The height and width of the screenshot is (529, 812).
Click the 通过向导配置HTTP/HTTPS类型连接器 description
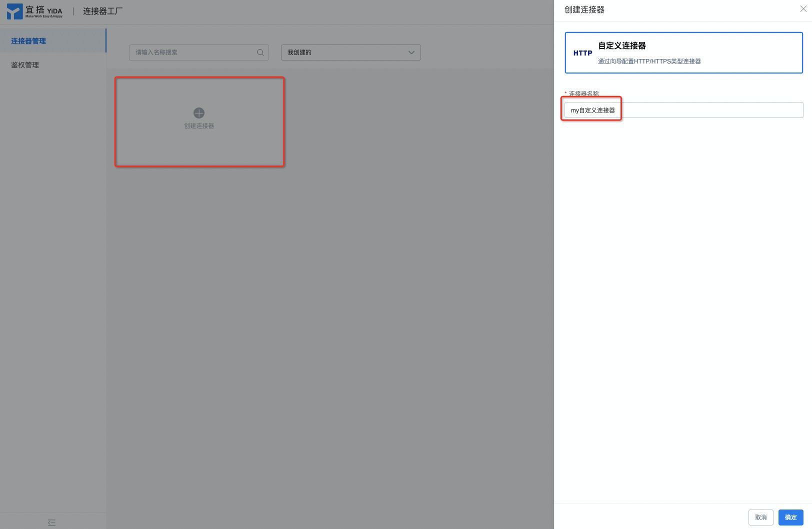pyautogui.click(x=649, y=61)
